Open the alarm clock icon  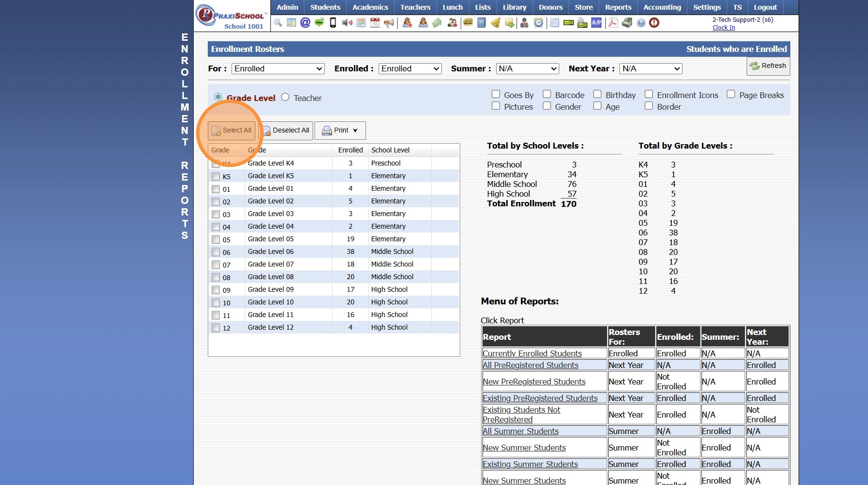coord(538,23)
